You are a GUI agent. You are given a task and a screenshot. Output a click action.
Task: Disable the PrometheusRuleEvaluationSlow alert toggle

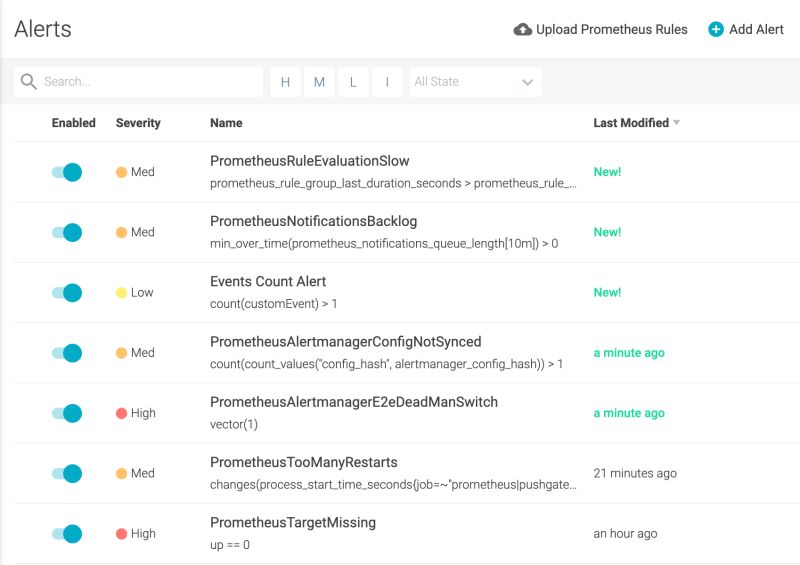point(67,172)
